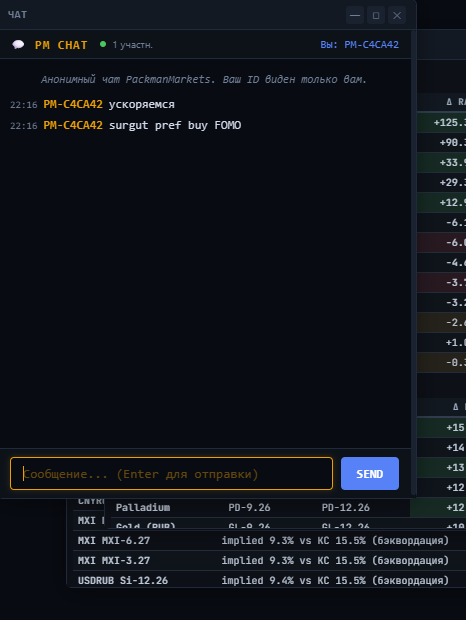Click the Palladium row name
Viewport: 466px width, 620px height.
143,507
